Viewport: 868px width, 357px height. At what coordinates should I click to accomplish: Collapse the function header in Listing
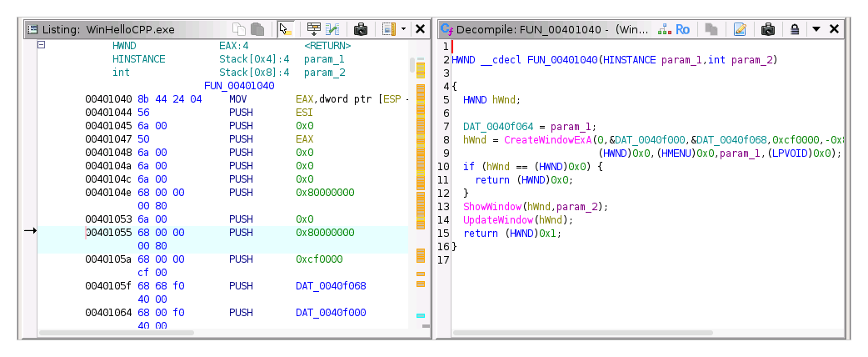point(41,45)
